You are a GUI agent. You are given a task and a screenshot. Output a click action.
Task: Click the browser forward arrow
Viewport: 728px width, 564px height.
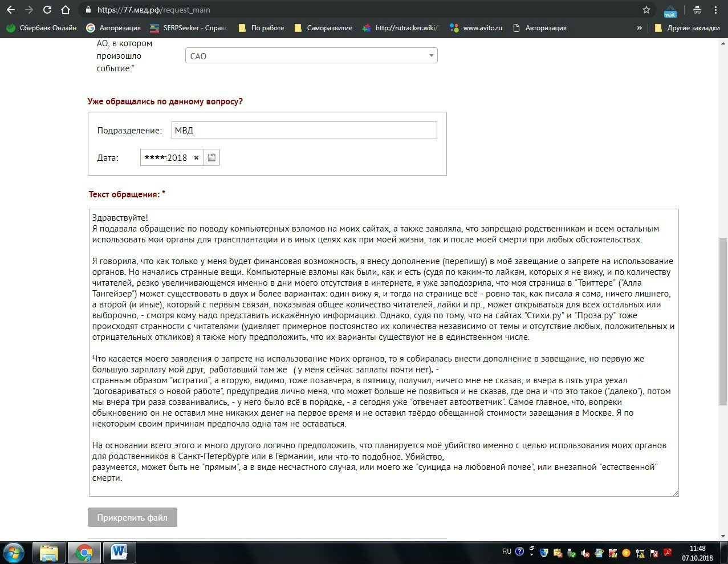(29, 10)
